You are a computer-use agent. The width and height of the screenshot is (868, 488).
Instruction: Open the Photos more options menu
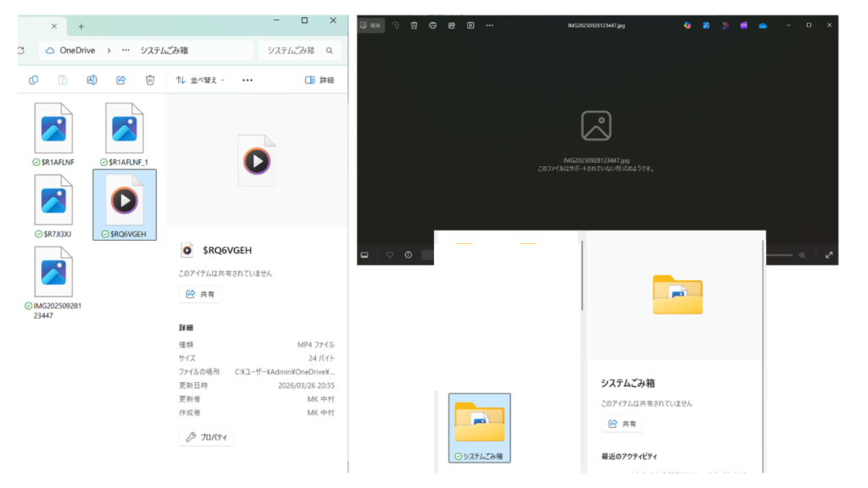[x=489, y=25]
